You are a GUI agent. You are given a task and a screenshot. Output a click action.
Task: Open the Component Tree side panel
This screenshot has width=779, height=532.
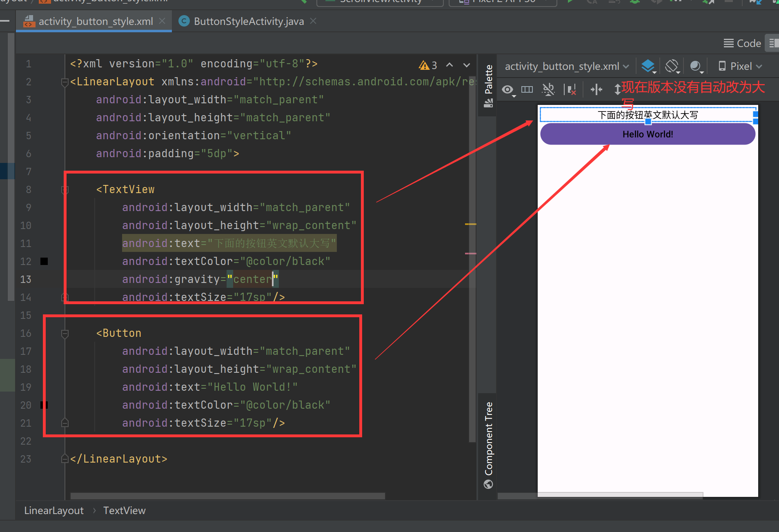coord(488,444)
